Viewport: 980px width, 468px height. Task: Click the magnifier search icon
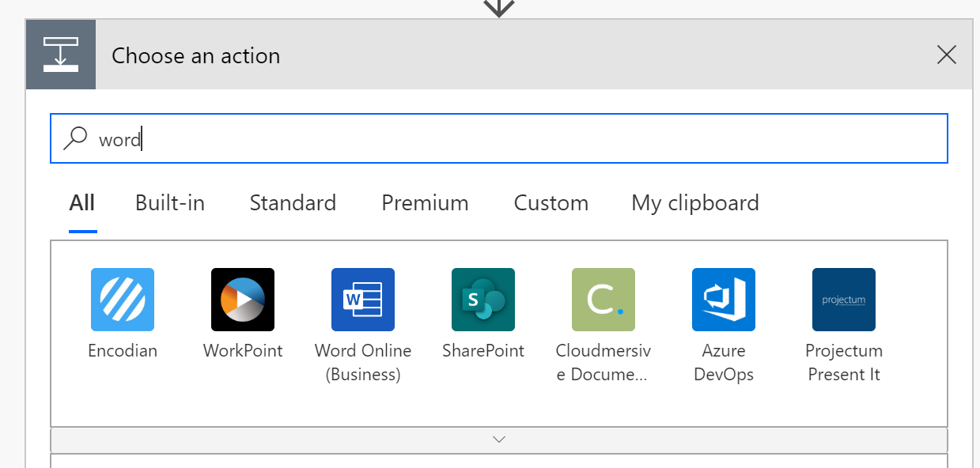coord(75,138)
